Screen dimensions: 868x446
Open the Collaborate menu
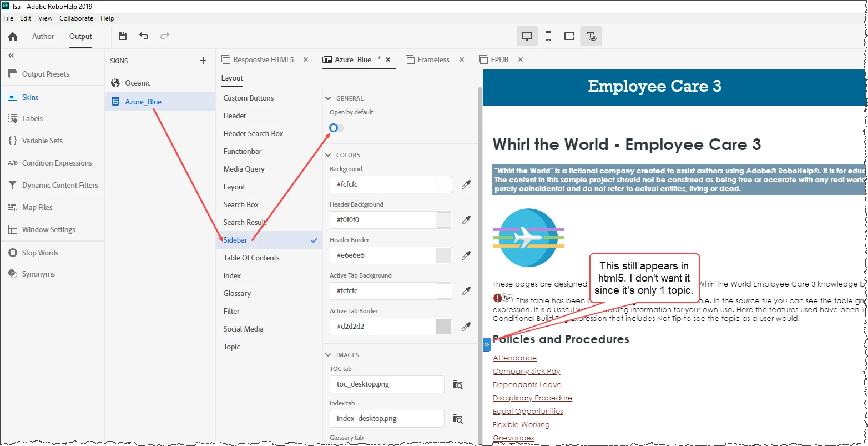(x=77, y=18)
